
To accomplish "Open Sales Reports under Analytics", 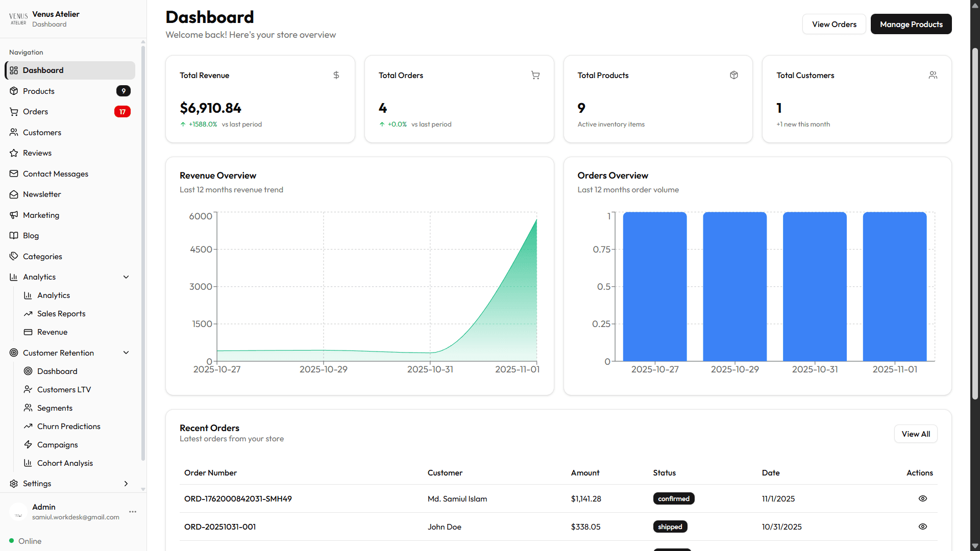I will (61, 314).
